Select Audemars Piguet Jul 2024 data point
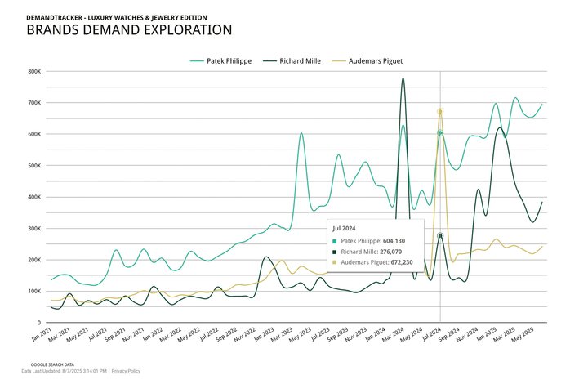The width and height of the screenshot is (588, 384). click(x=440, y=112)
